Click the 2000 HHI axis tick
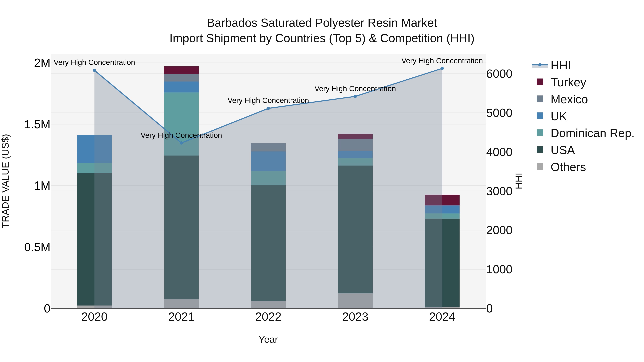Image resolution: width=644 pixels, height=362 pixels. coord(499,230)
